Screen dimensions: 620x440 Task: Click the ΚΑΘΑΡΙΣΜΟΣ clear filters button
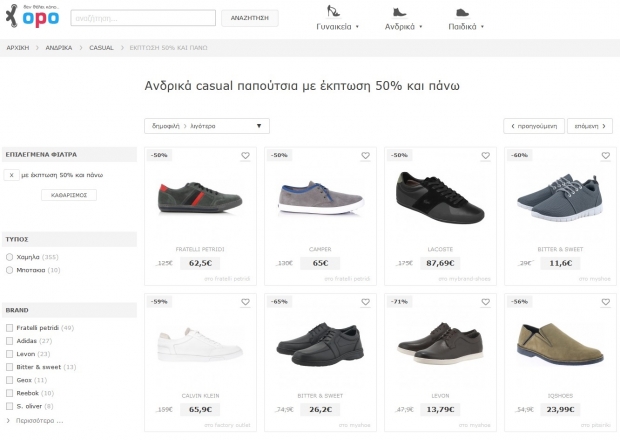click(x=69, y=195)
